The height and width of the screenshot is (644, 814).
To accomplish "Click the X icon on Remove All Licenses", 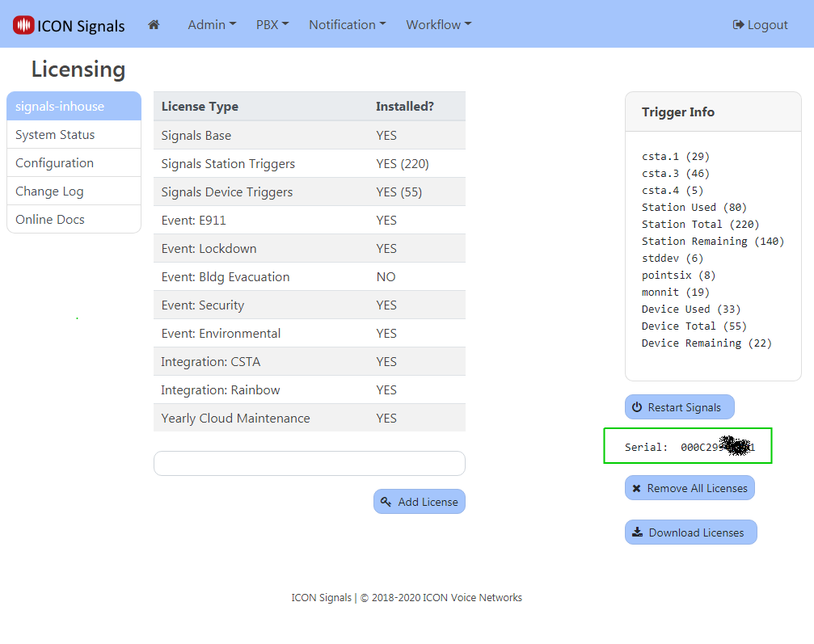I will coord(637,487).
